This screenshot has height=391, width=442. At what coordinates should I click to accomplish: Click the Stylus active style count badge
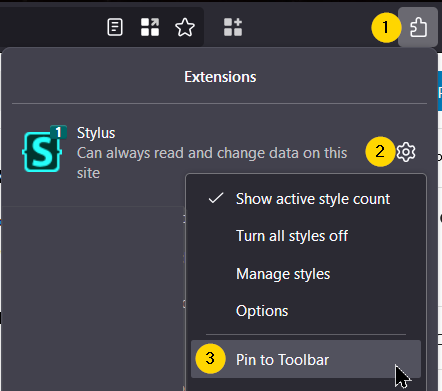point(59,132)
